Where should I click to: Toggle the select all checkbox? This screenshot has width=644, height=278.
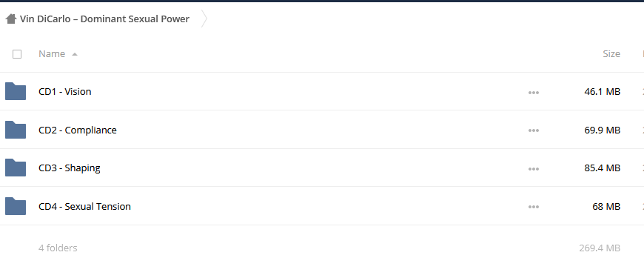point(17,54)
